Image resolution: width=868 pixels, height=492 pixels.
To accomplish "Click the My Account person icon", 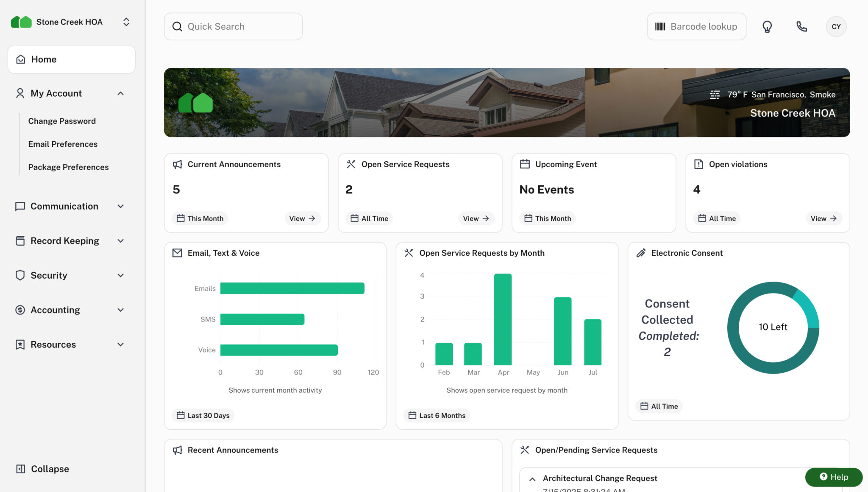I will pos(19,93).
